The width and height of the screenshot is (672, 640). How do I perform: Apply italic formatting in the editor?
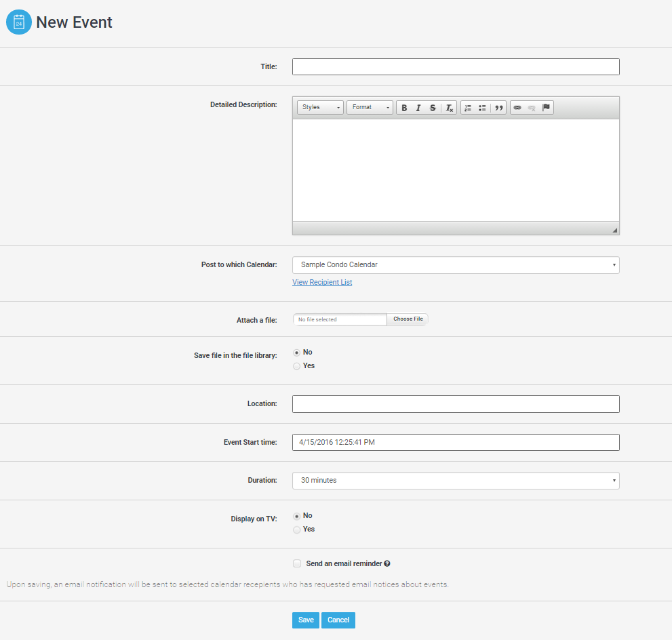pyautogui.click(x=418, y=108)
